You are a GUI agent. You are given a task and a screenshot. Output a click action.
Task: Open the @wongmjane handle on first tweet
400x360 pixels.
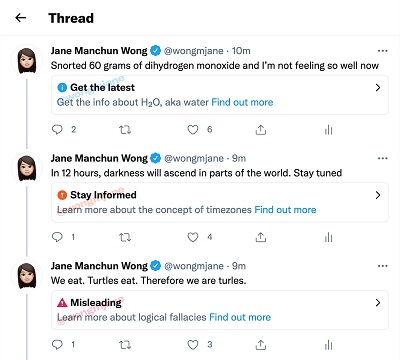click(194, 51)
